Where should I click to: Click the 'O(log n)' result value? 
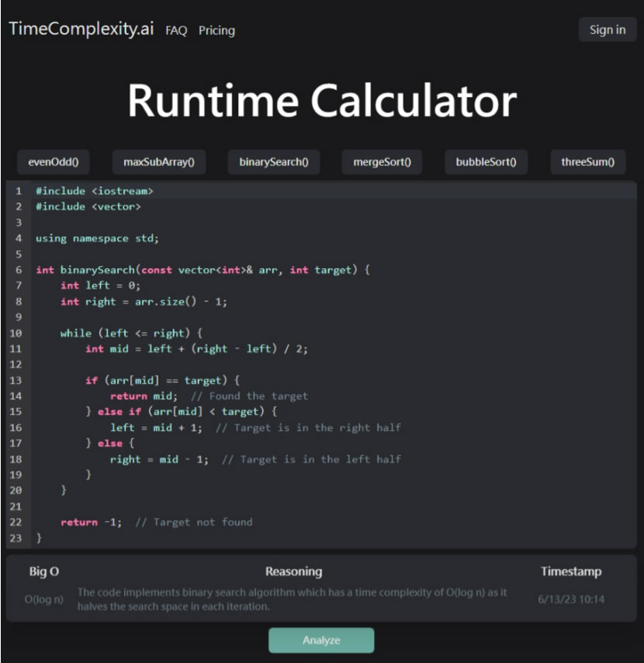tap(44, 599)
